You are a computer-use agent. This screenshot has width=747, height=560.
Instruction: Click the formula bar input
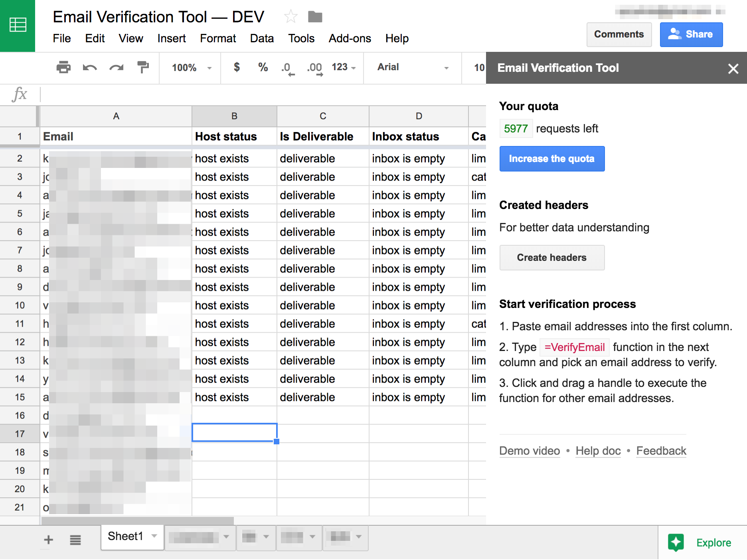[263, 95]
